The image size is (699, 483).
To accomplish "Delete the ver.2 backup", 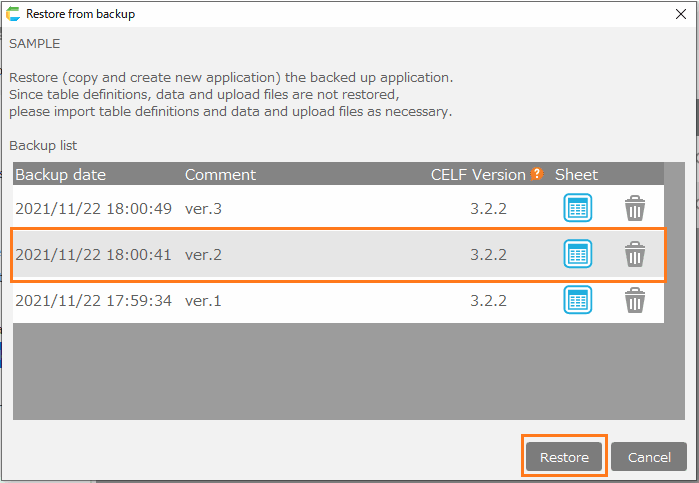I will (x=635, y=254).
